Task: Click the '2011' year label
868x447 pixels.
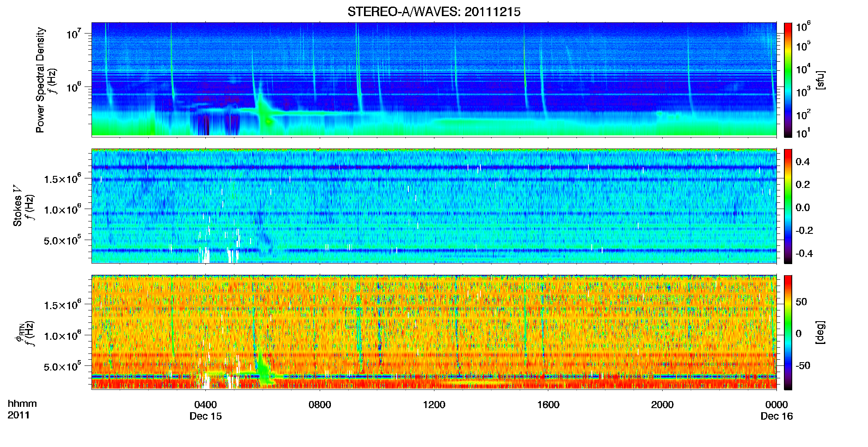Action: [x=18, y=415]
